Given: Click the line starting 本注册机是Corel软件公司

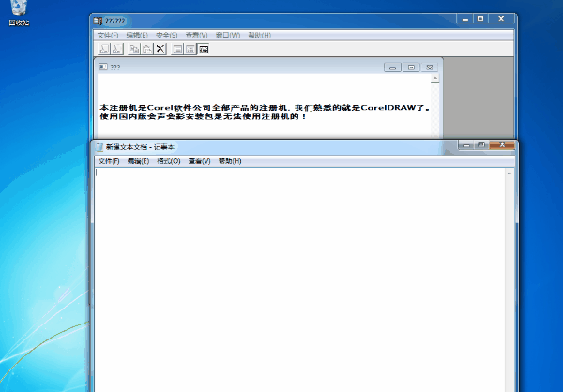Looking at the screenshot, I should (265, 107).
